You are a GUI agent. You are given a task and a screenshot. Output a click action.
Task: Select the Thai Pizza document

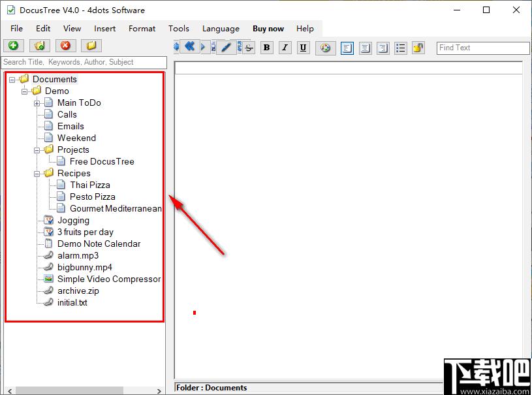90,185
